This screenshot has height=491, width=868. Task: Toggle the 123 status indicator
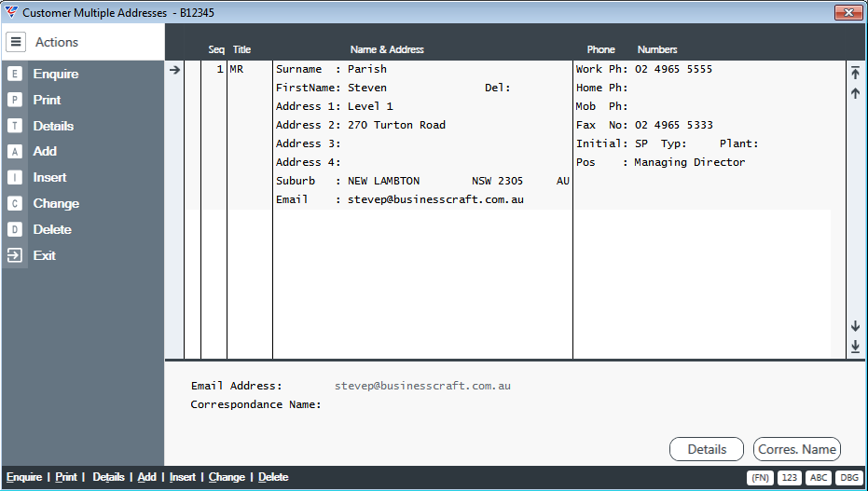[790, 478]
